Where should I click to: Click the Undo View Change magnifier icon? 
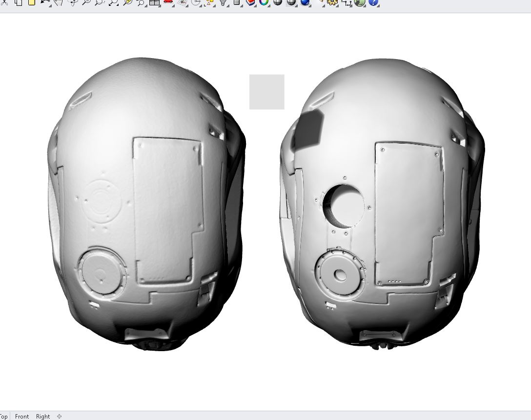[x=141, y=2]
